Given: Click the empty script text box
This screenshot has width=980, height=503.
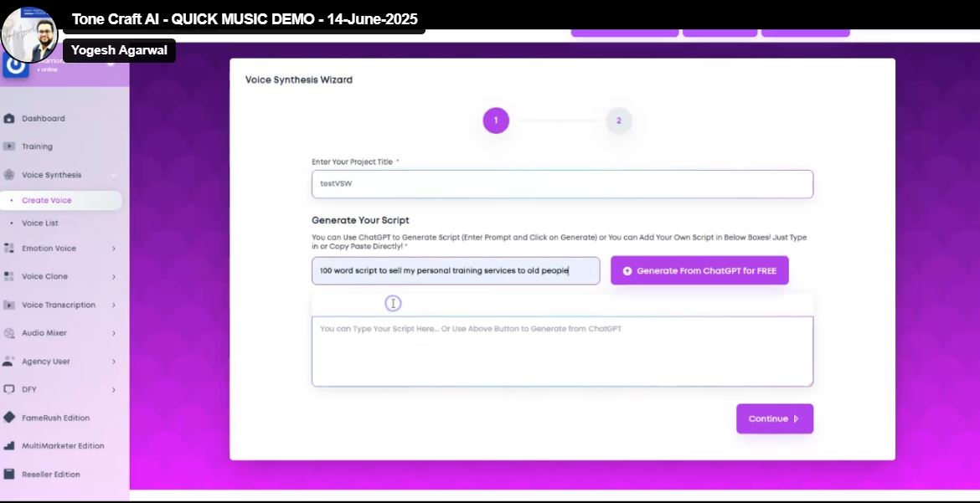Looking at the screenshot, I should pos(562,349).
